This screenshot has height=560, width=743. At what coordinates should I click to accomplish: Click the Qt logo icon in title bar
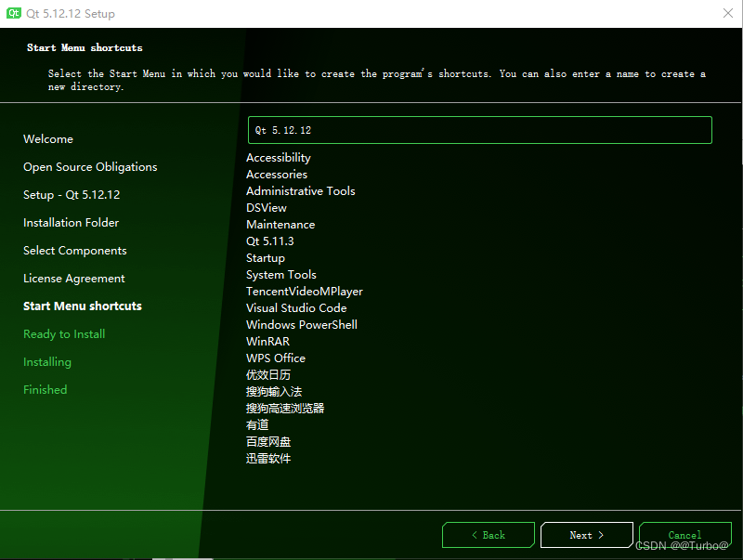pos(13,13)
